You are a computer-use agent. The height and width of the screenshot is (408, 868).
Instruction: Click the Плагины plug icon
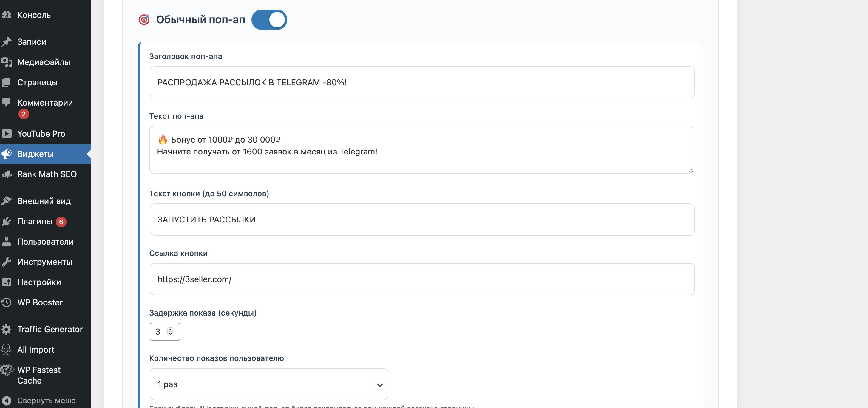point(6,221)
